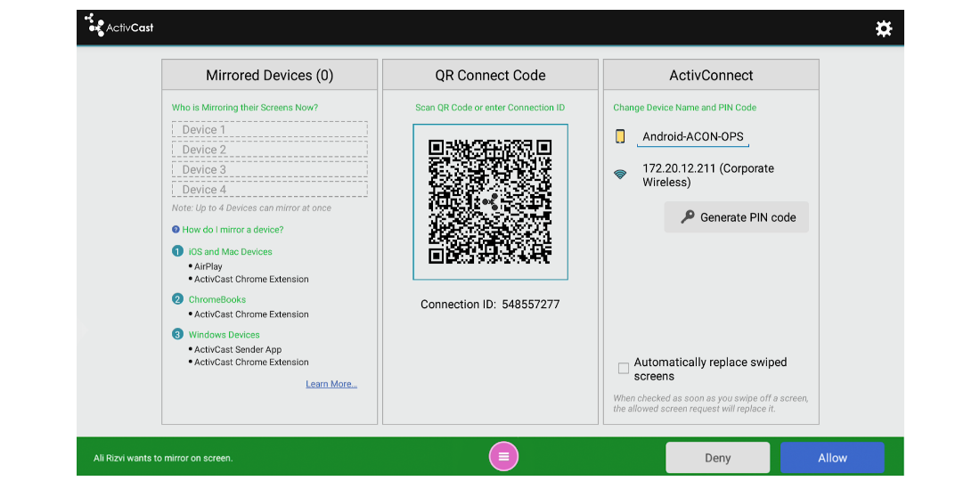Click Connection ID 548557277 text

[490, 305]
